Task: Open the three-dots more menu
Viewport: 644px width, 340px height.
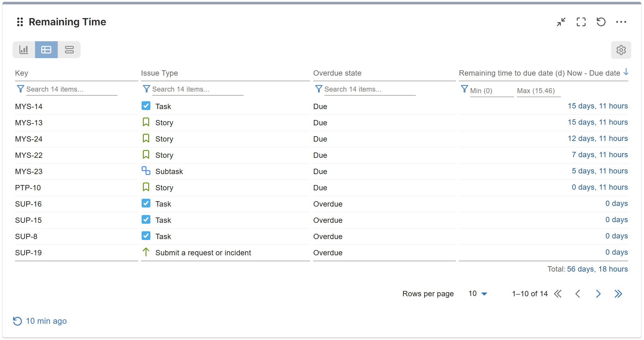Action: pyautogui.click(x=621, y=22)
